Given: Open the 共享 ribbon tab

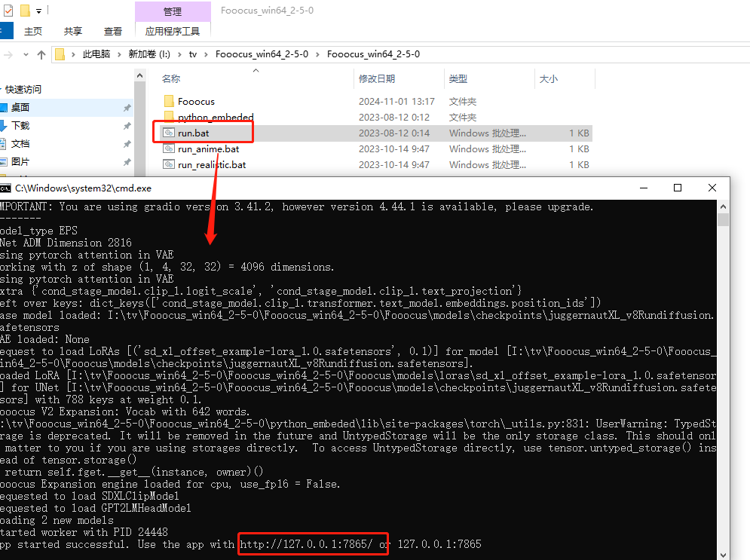Looking at the screenshot, I should (x=73, y=31).
